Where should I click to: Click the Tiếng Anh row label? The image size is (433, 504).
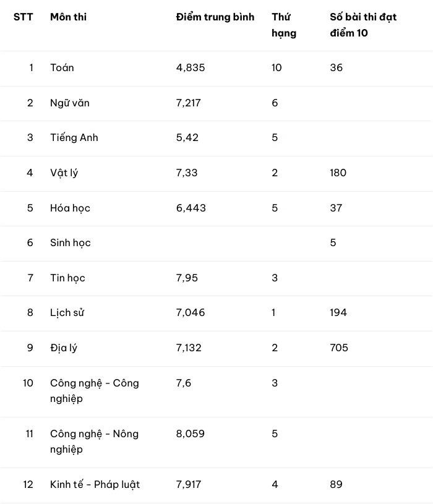click(74, 138)
